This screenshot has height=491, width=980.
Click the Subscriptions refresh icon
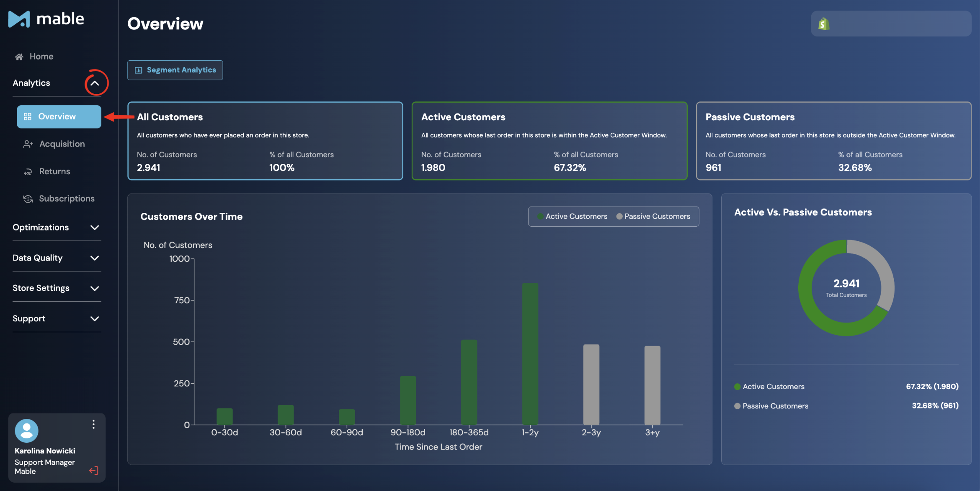tap(28, 199)
